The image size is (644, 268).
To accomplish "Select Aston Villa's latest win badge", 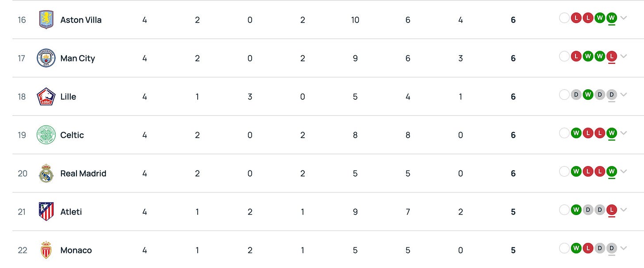I will coord(612,18).
